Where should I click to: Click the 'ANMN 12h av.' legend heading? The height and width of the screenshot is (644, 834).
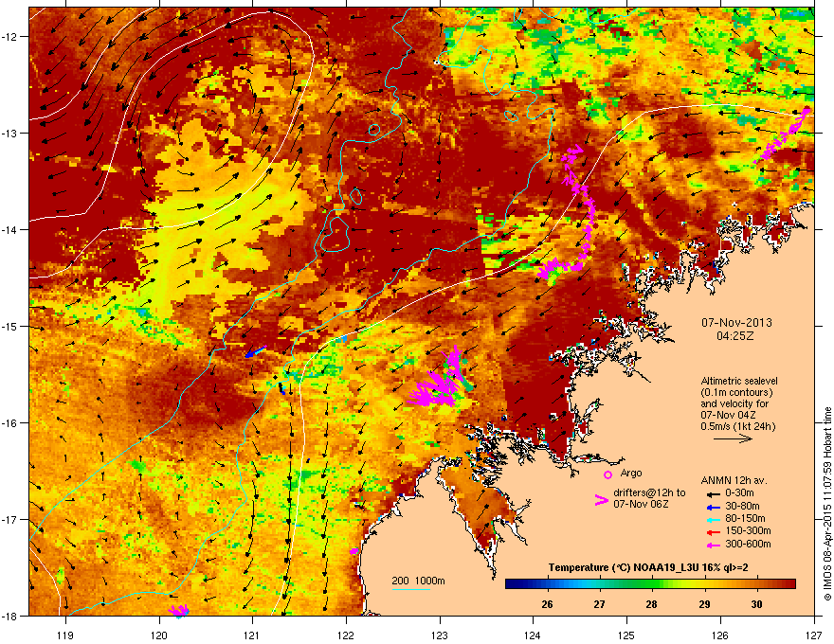[x=734, y=481]
